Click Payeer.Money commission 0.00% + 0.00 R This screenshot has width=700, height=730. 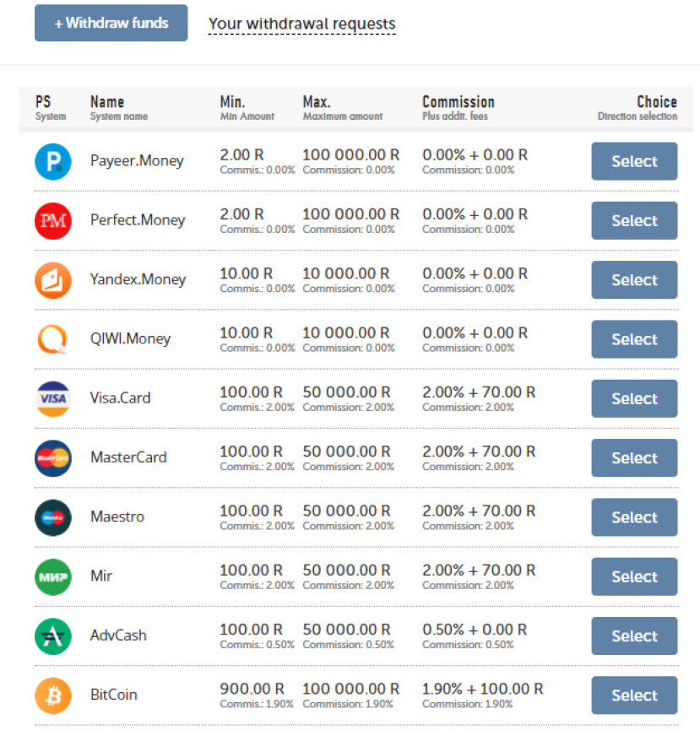click(x=475, y=154)
